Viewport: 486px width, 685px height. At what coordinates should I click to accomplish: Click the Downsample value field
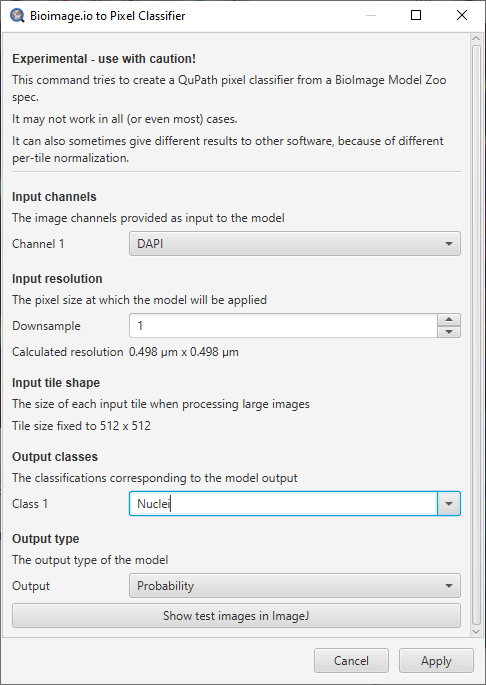283,326
